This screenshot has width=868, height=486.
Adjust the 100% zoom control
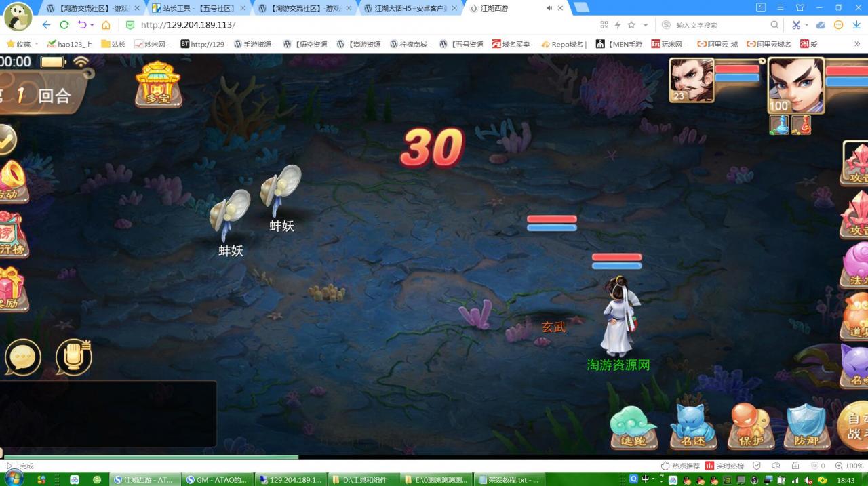click(849, 466)
